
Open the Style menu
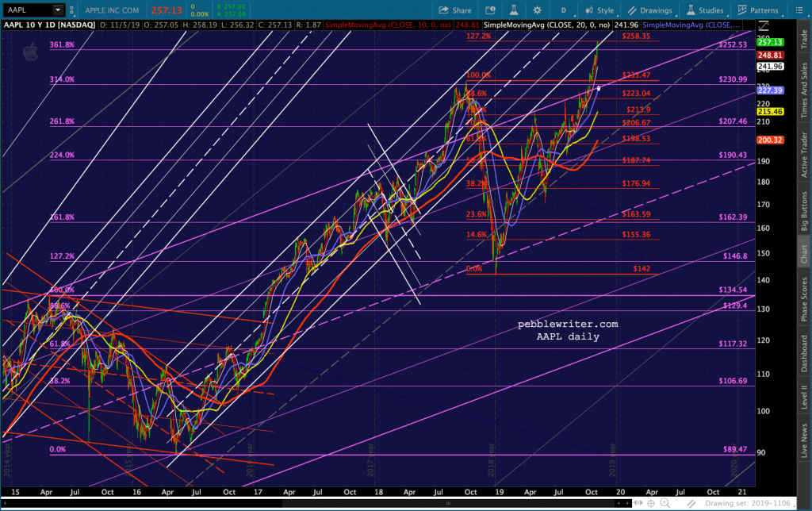pos(599,10)
